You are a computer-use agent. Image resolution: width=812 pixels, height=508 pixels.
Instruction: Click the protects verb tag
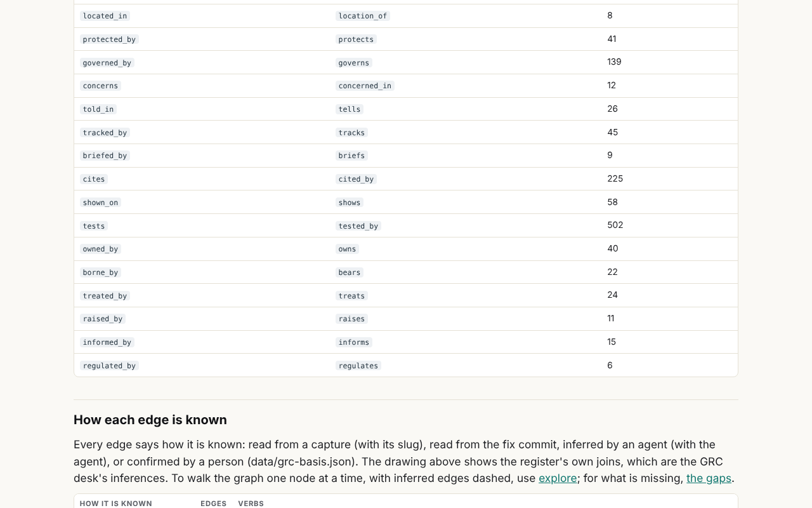tap(356, 39)
